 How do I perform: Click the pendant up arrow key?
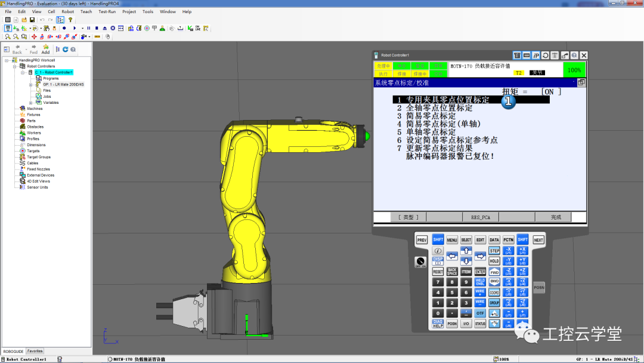pos(466,251)
